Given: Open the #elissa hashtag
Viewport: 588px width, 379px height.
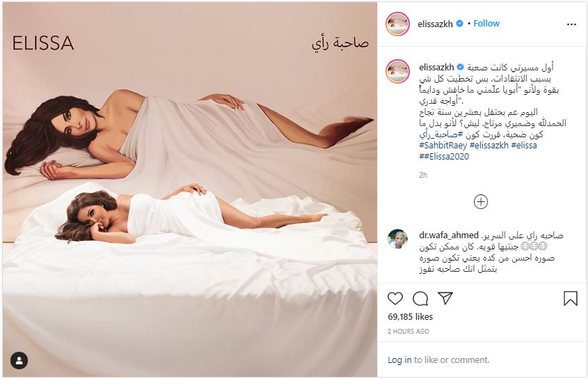Looking at the screenshot, I should click(524, 146).
